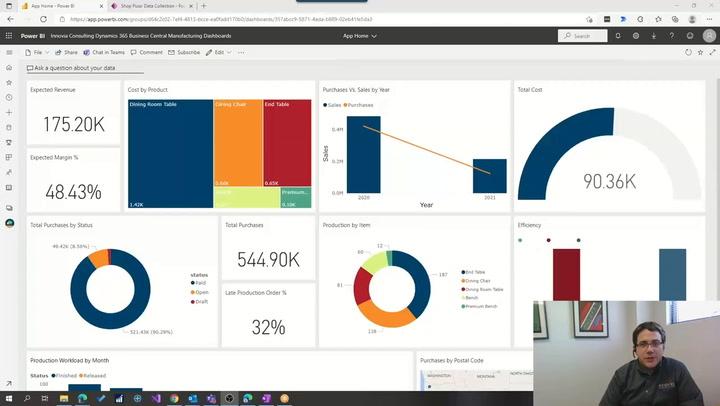This screenshot has width=720, height=406.
Task: Select Premium Bench in production legend
Action: (479, 306)
